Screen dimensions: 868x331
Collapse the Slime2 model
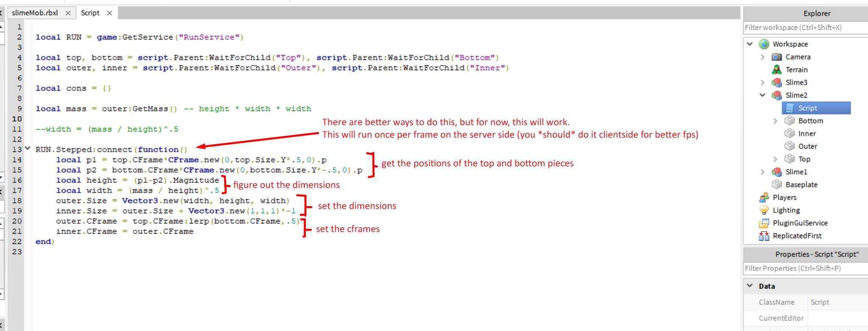(762, 95)
